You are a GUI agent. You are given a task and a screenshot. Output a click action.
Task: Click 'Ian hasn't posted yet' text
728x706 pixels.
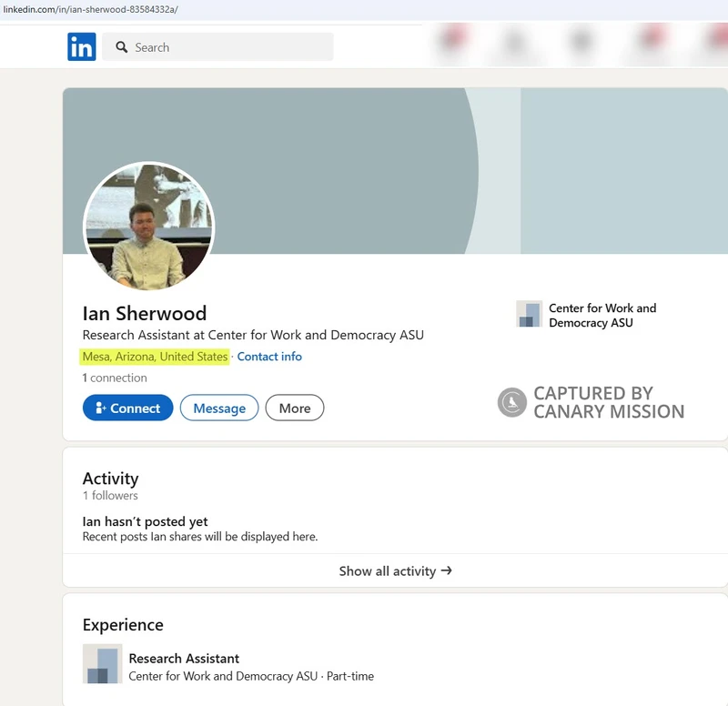[x=145, y=521]
